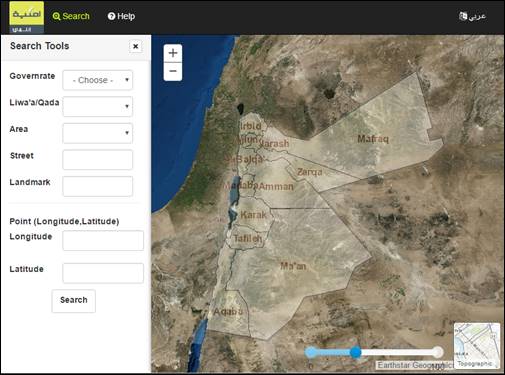
Task: Select the Aqaba governorate on map
Action: pos(228,312)
